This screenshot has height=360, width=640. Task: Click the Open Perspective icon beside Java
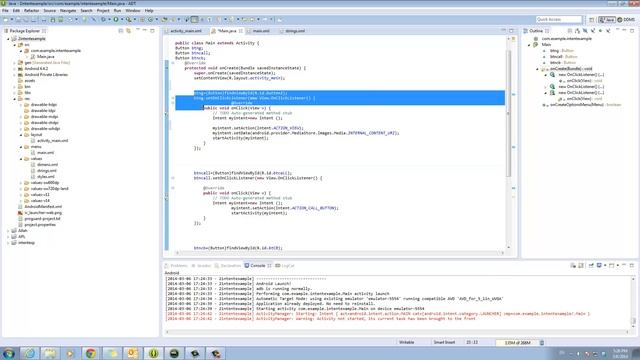592,20
